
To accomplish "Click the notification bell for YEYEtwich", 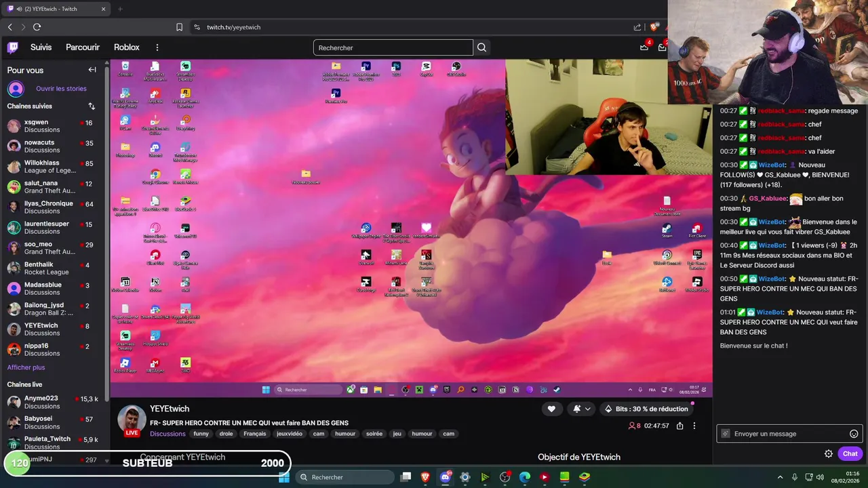I will coord(577,409).
